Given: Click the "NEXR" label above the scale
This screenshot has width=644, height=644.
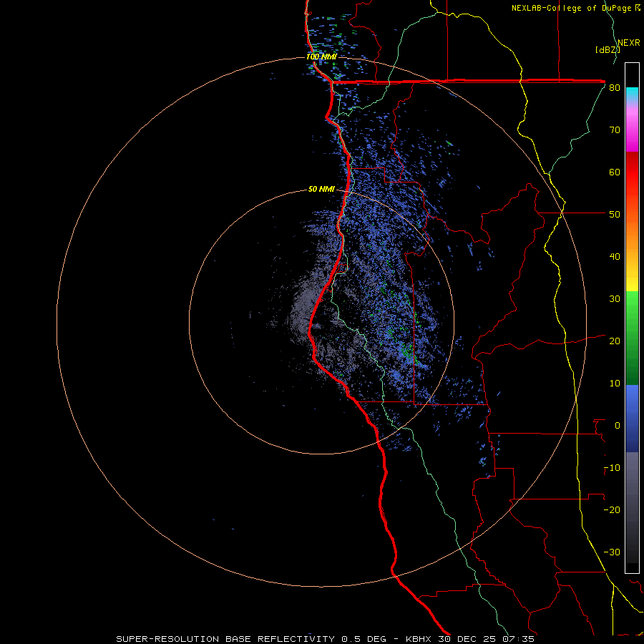Looking at the screenshot, I should pos(629,43).
